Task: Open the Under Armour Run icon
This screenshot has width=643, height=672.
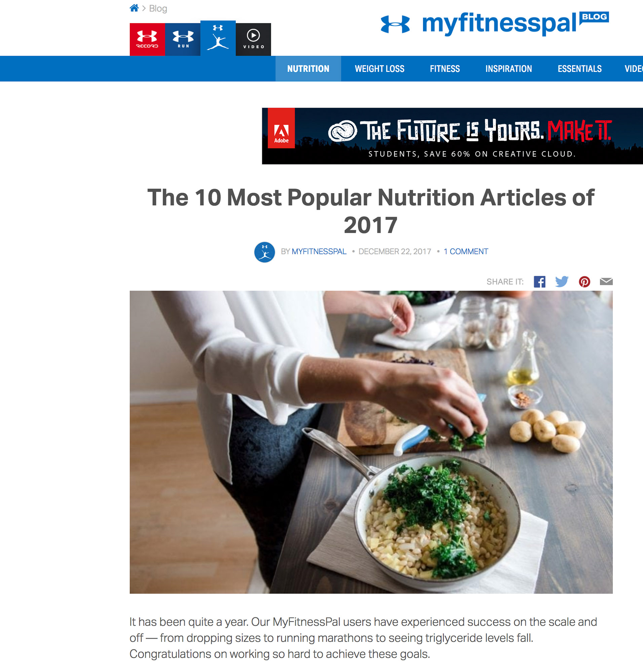Action: point(183,39)
